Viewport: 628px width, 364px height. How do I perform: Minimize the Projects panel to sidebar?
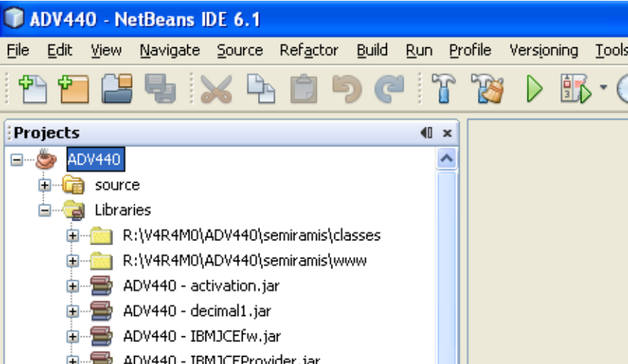pyautogui.click(x=426, y=132)
